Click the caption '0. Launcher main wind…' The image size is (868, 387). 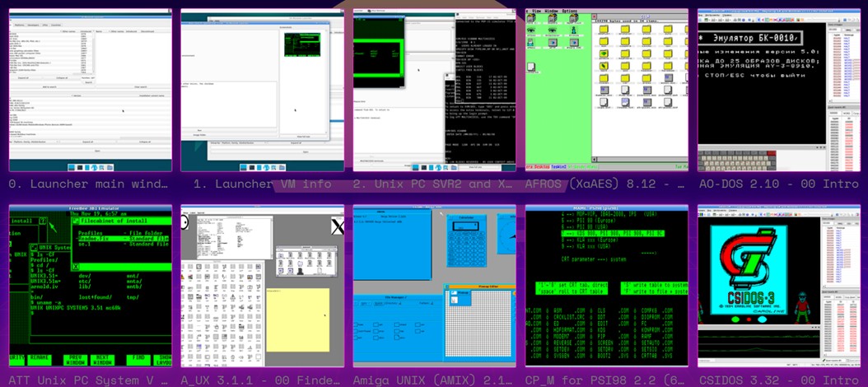(89, 184)
